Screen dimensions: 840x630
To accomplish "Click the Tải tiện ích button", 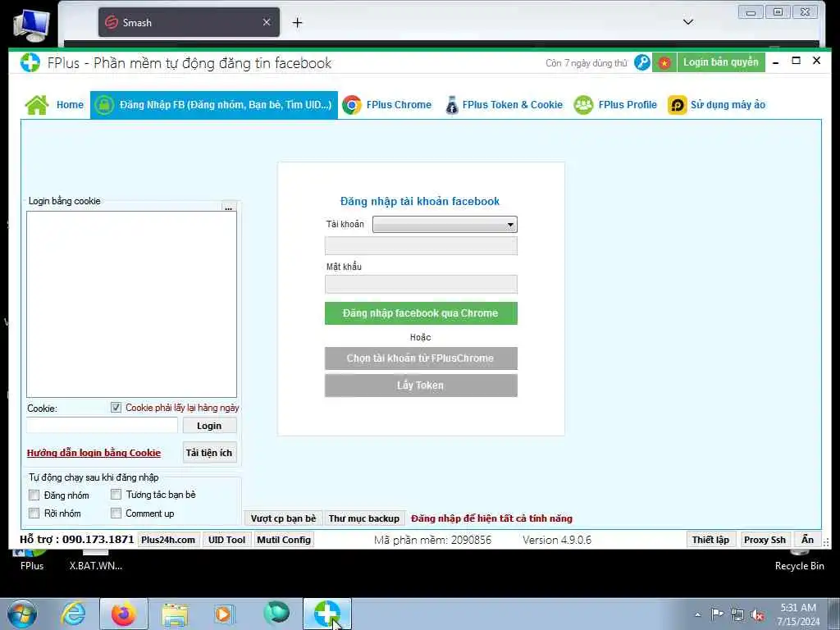I will click(x=209, y=453).
